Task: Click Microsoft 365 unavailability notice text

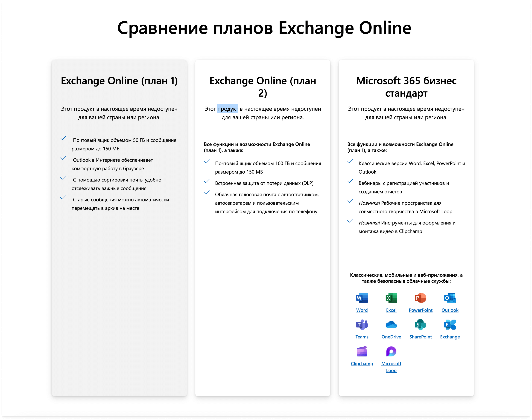Action: (406, 113)
